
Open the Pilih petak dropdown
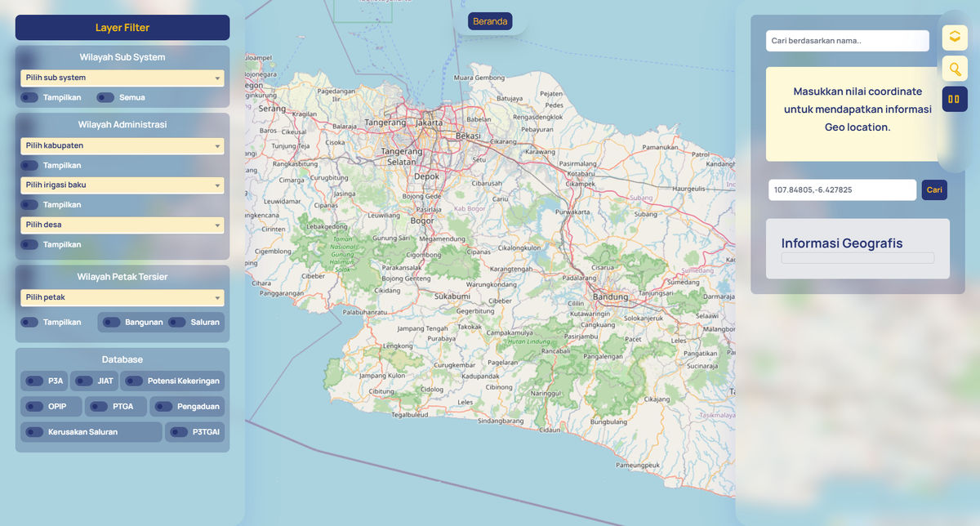point(122,298)
